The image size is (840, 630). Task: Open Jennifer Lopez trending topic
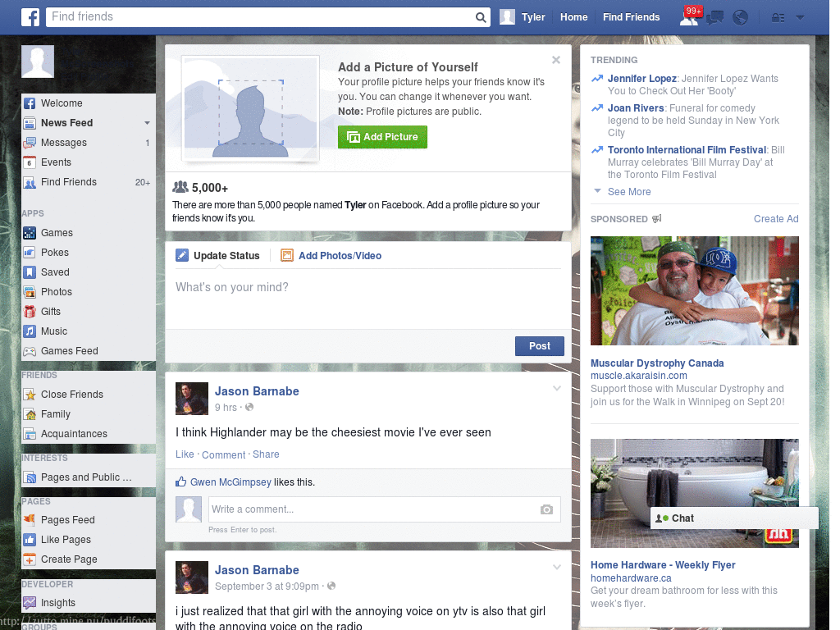641,78
